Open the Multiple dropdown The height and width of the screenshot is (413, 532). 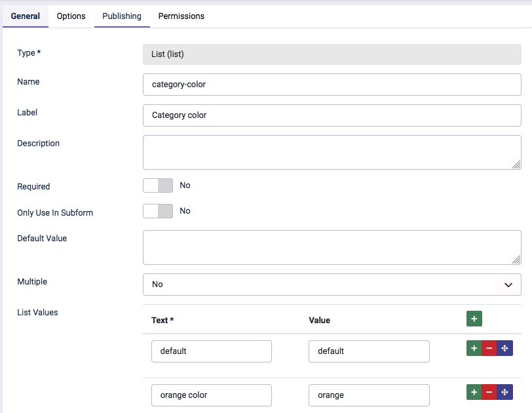click(332, 285)
